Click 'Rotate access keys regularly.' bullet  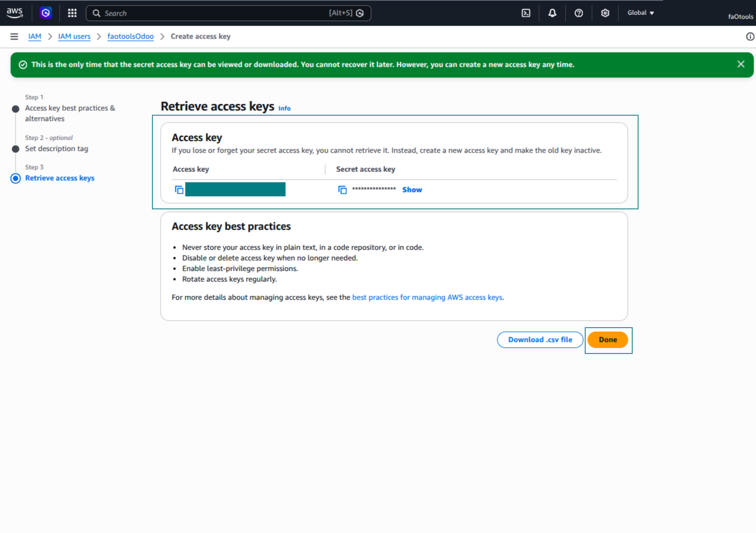coord(229,279)
